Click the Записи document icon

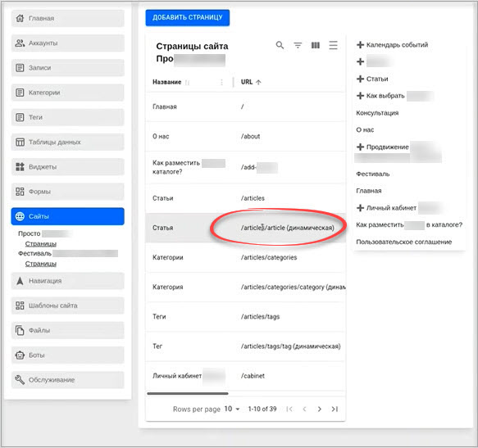point(20,68)
